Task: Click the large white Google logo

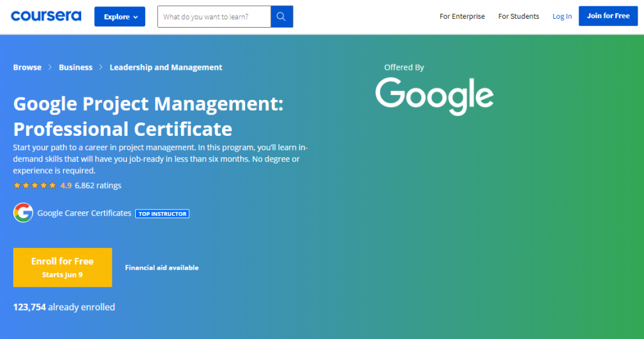Action: [x=434, y=96]
